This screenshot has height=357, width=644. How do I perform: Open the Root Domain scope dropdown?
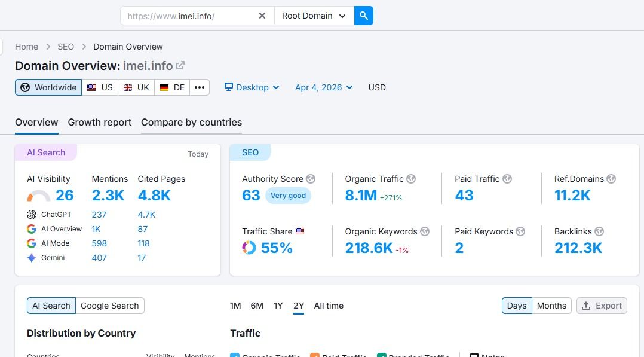(x=314, y=16)
